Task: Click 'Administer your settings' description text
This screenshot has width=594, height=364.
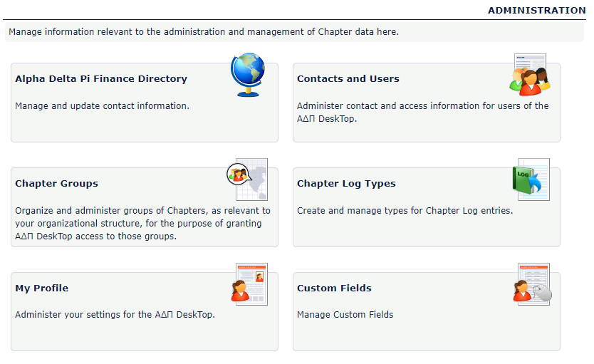Action: 115,315
